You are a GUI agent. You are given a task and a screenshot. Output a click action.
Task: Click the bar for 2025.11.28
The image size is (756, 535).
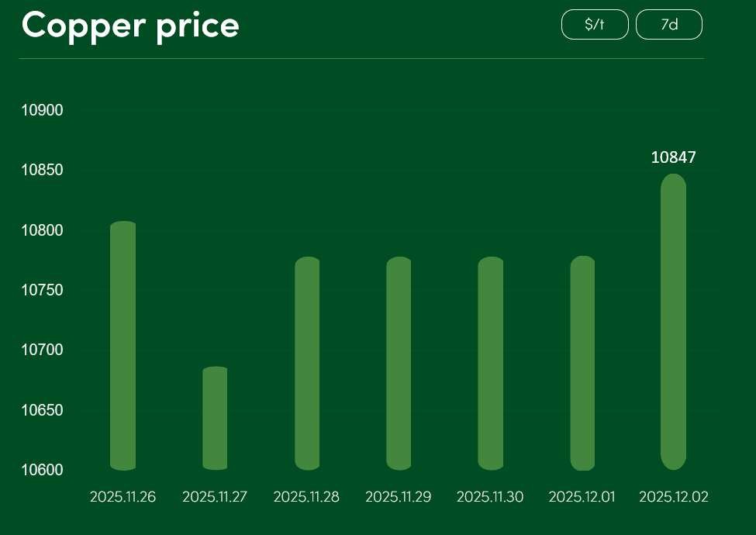pyautogui.click(x=307, y=363)
